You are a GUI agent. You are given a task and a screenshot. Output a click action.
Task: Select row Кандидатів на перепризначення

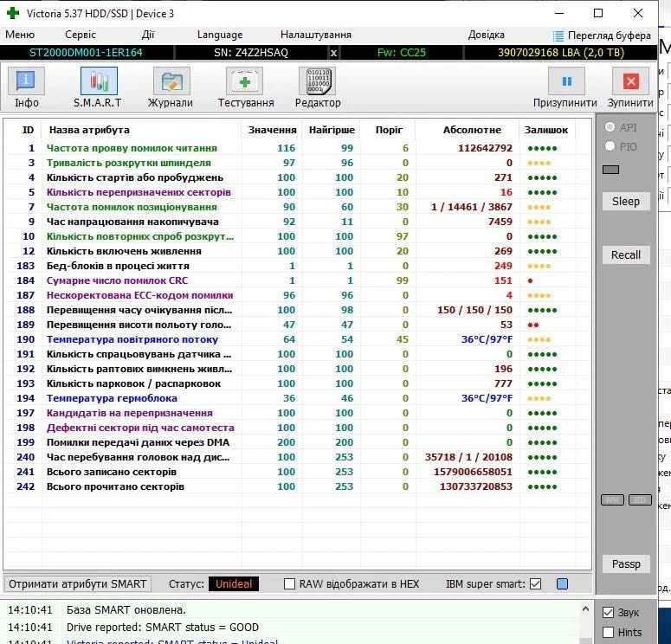[298, 413]
